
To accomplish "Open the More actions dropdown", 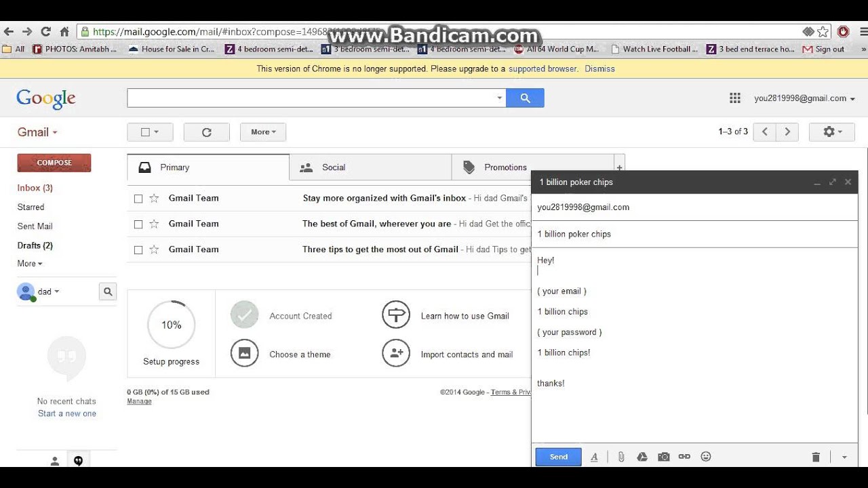I will pos(263,132).
